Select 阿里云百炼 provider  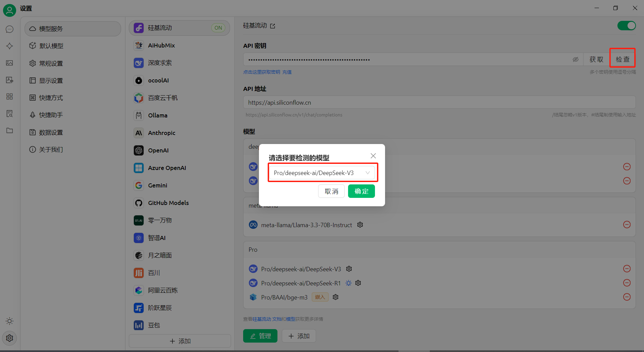pos(180,290)
